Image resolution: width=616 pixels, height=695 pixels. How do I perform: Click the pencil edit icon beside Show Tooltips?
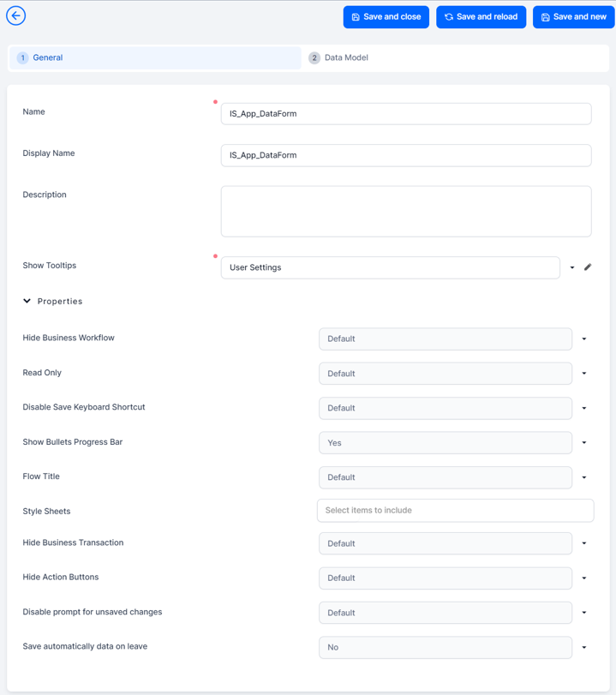click(x=588, y=267)
